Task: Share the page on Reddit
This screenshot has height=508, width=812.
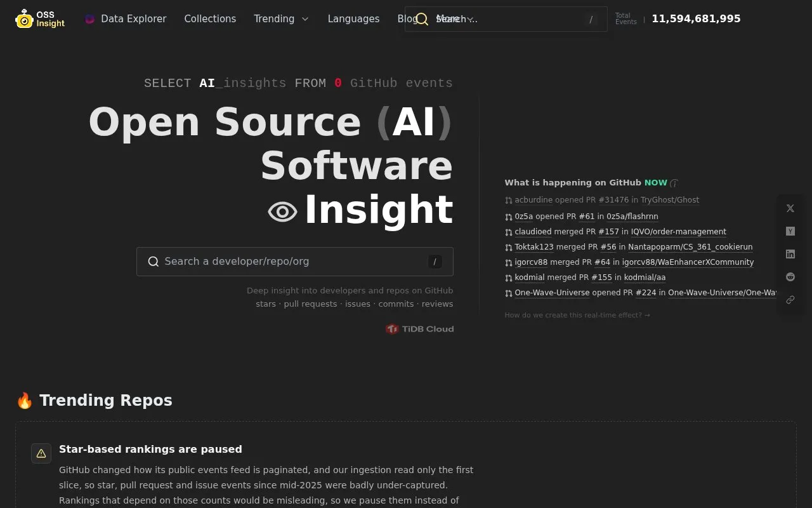Action: point(790,277)
